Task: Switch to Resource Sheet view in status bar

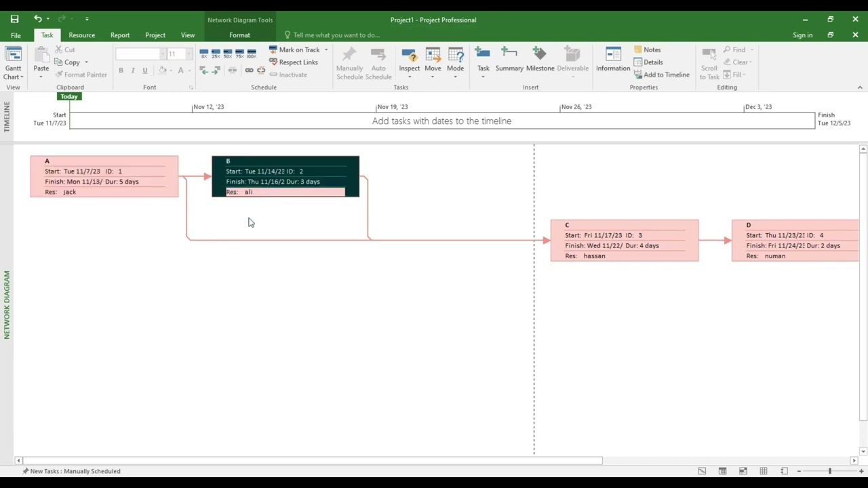Action: (764, 471)
